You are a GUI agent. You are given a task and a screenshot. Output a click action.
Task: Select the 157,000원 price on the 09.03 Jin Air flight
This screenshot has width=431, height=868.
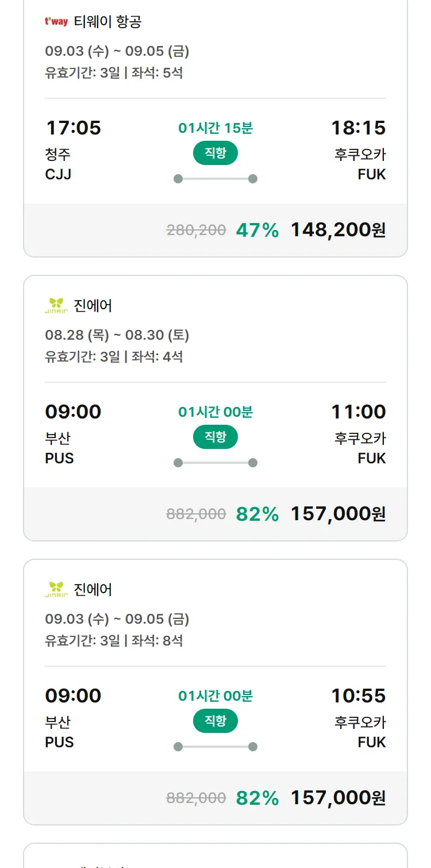338,798
